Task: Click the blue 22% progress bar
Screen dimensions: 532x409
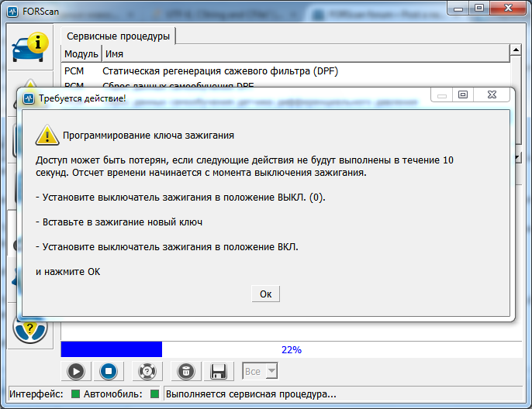Action: pyautogui.click(x=112, y=349)
